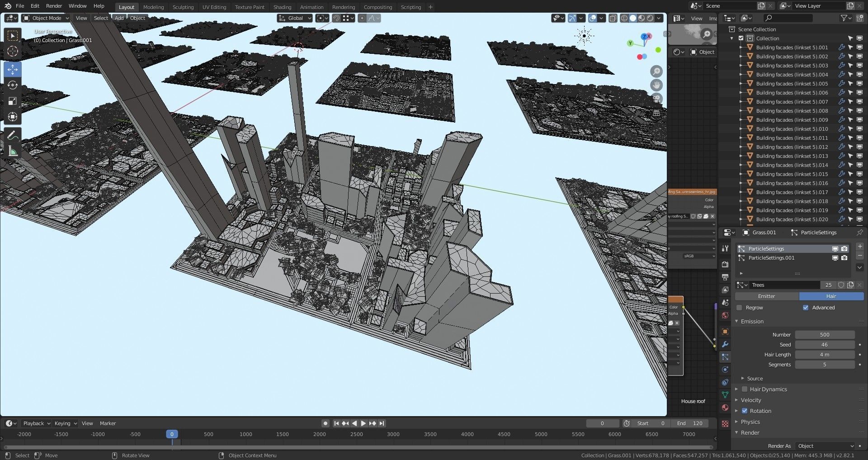Expand the Velocity panel
The height and width of the screenshot is (460, 868).
(750, 400)
